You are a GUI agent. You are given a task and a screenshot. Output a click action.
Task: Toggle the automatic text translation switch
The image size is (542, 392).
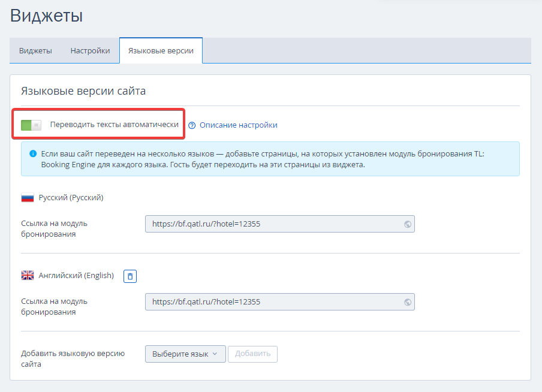point(31,125)
